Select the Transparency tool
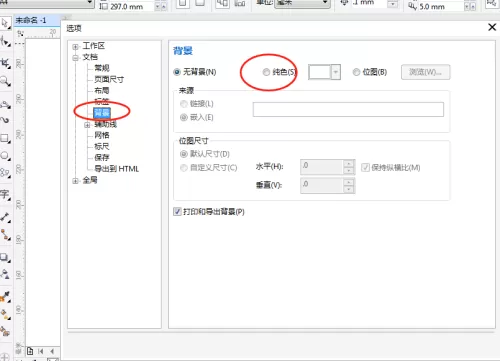Image resolution: width=500 pixels, height=361 pixels. (5, 274)
